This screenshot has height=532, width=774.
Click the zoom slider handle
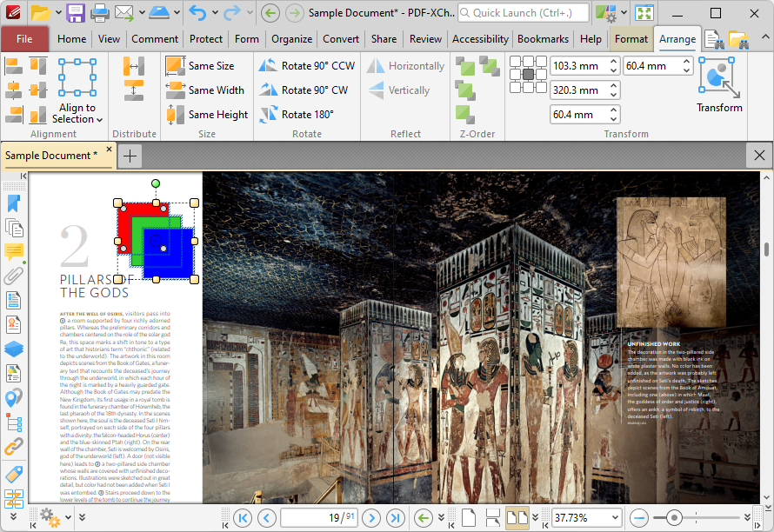(674, 518)
